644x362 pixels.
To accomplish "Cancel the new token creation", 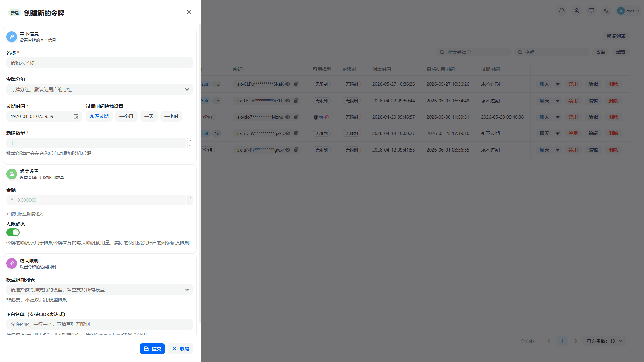I will [180, 349].
